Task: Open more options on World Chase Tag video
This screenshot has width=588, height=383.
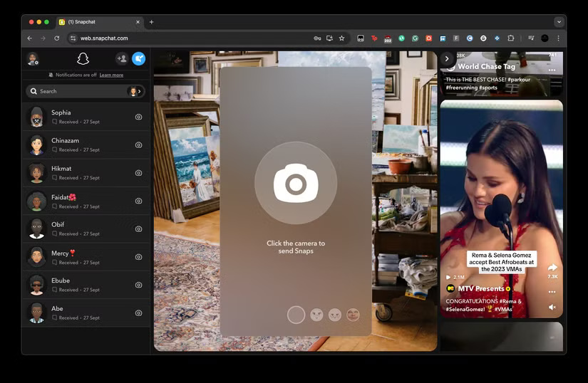Action: click(x=552, y=70)
